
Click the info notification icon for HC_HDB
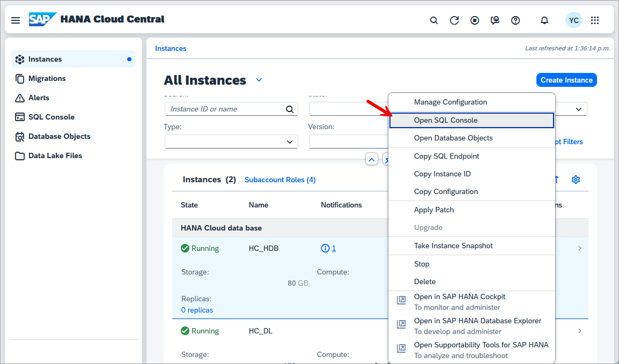325,248
